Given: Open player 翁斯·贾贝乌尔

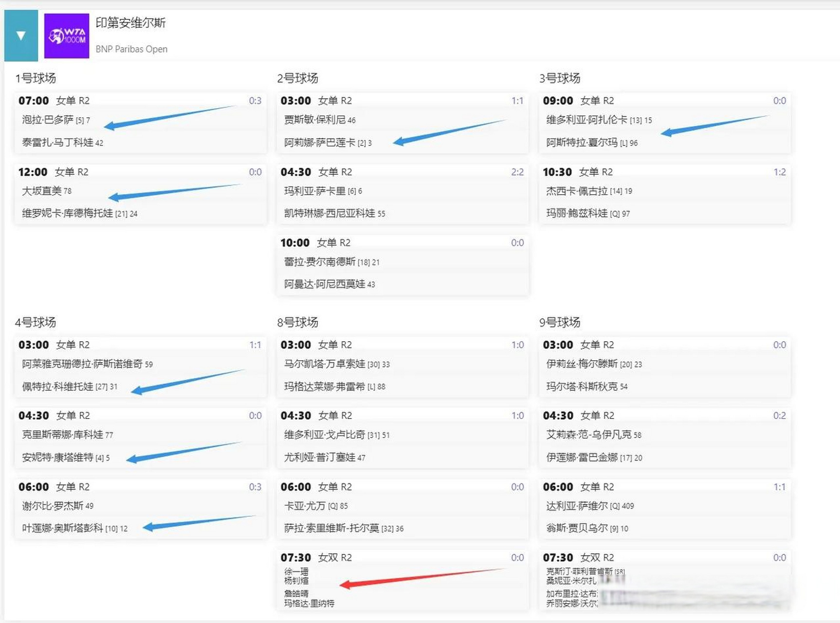Looking at the screenshot, I should [x=577, y=528].
